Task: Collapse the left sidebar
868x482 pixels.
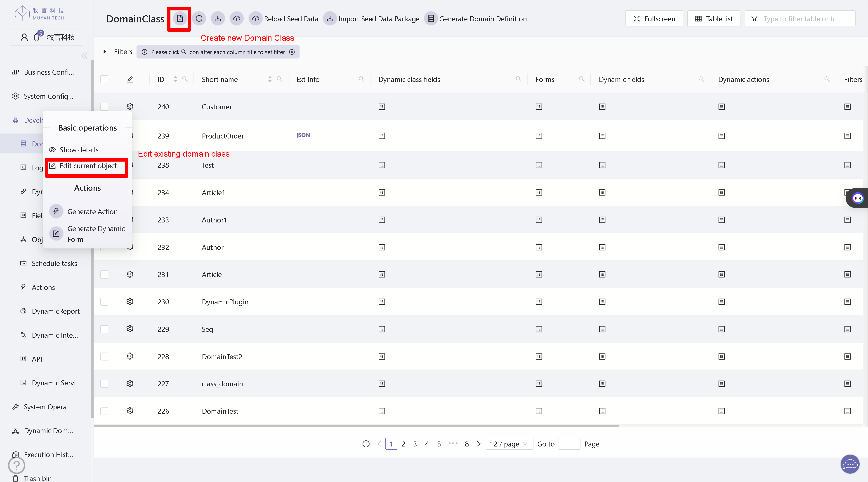Action: tap(84, 56)
